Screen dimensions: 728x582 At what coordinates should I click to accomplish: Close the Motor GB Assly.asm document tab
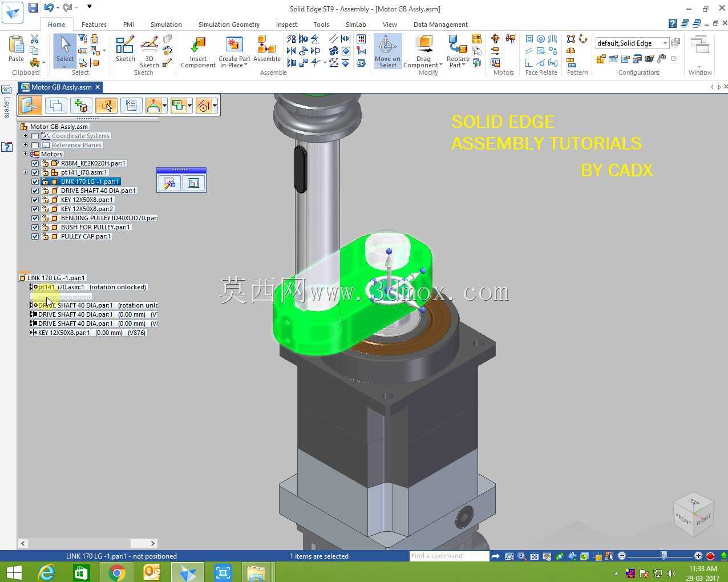point(98,87)
